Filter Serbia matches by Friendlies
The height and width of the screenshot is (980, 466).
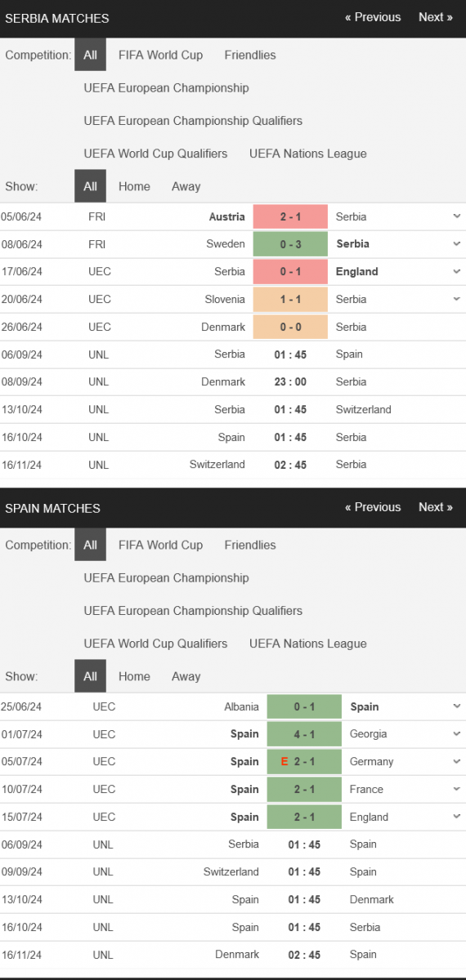click(250, 55)
